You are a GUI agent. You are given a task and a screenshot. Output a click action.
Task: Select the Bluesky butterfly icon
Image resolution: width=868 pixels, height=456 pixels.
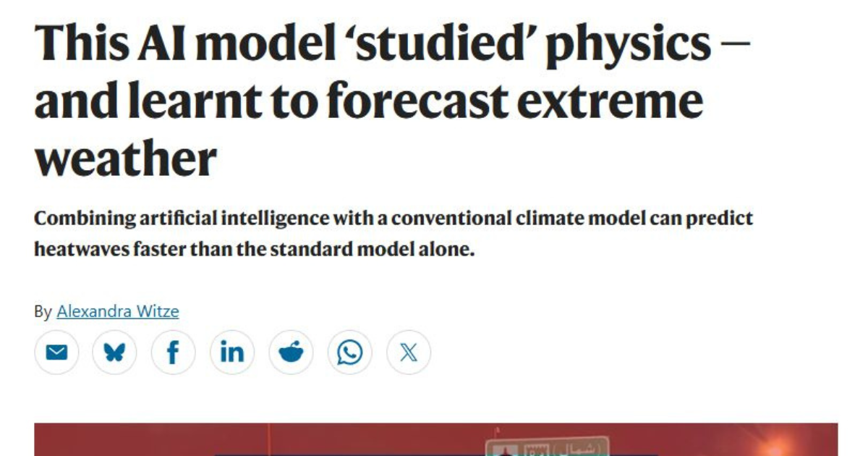tap(116, 352)
